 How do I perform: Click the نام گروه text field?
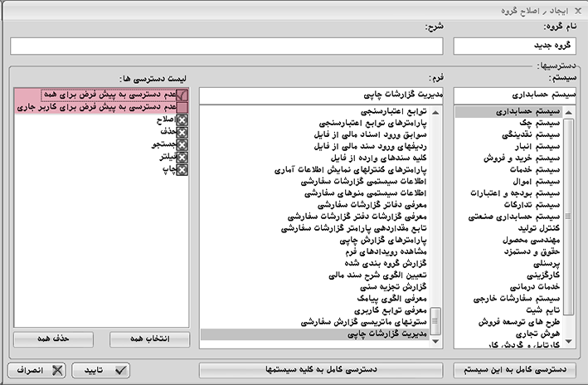coord(516,47)
